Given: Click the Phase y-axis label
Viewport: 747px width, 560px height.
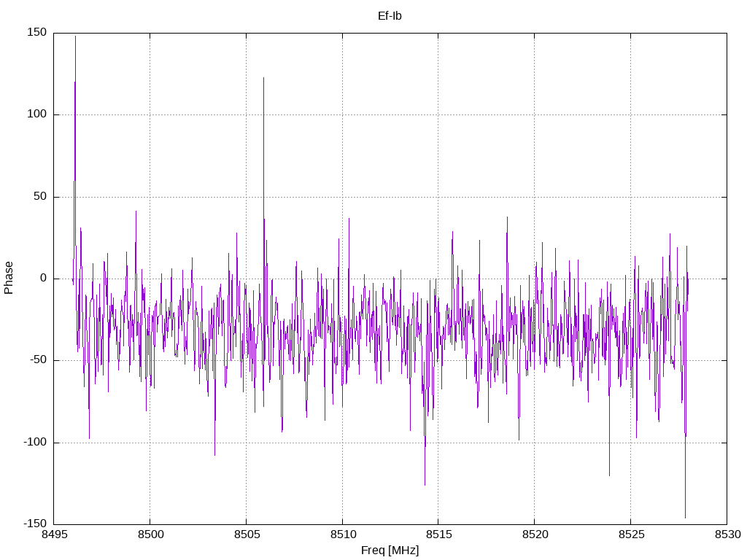Looking at the screenshot, I should tap(9, 278).
